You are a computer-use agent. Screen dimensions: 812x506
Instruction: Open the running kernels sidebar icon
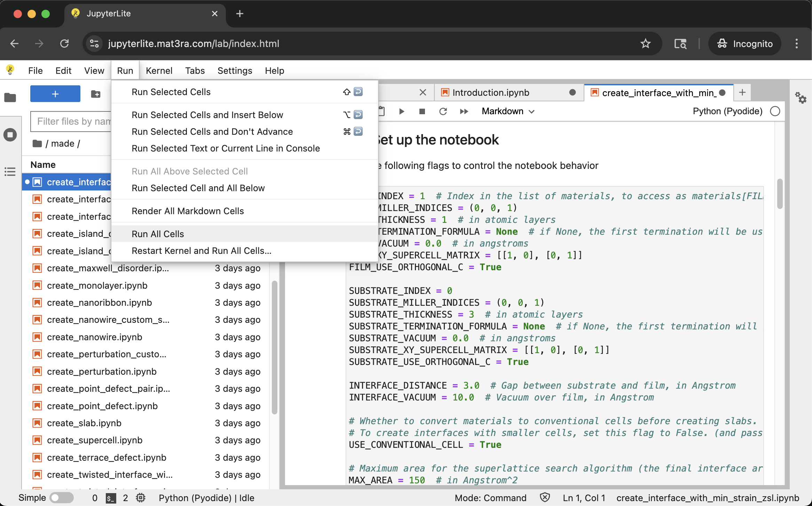tap(10, 134)
